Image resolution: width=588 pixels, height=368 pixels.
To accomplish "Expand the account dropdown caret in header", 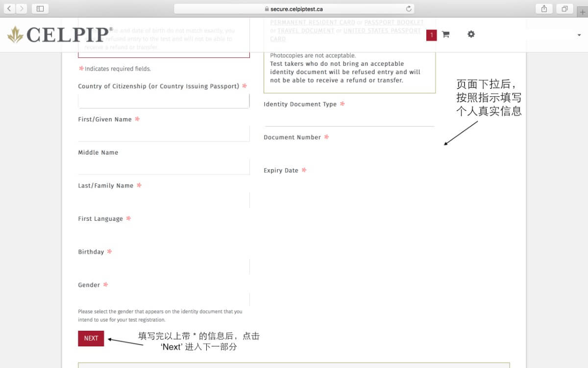I will 580,35.
